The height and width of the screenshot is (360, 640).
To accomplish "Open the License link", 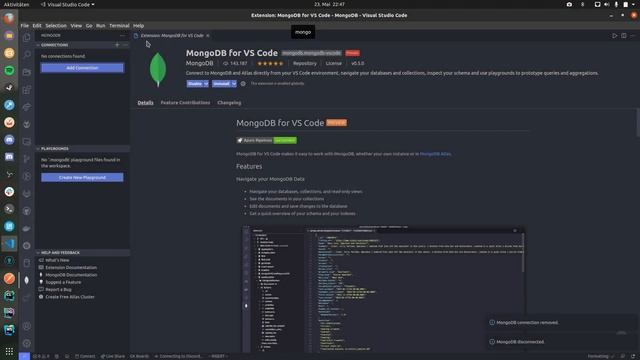I will (x=333, y=64).
